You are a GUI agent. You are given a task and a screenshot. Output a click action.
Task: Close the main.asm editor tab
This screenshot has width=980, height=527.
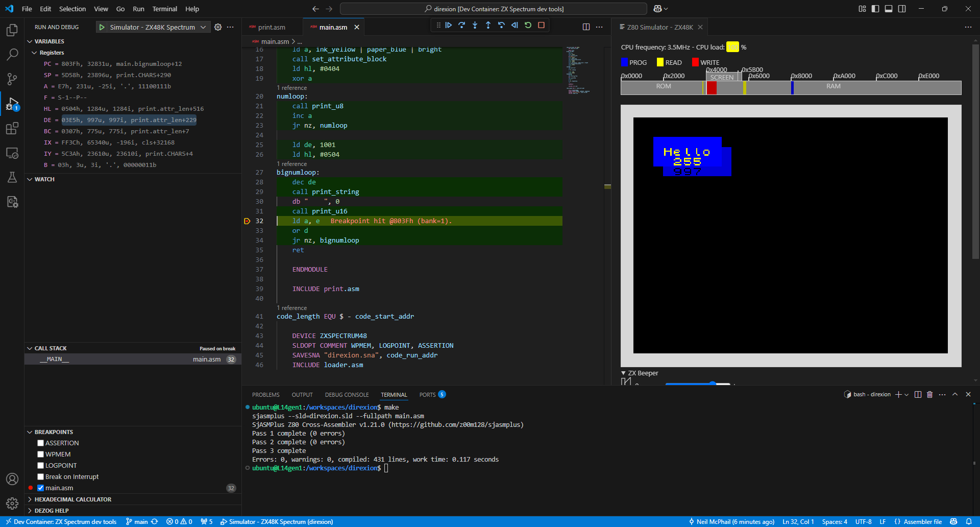[357, 27]
